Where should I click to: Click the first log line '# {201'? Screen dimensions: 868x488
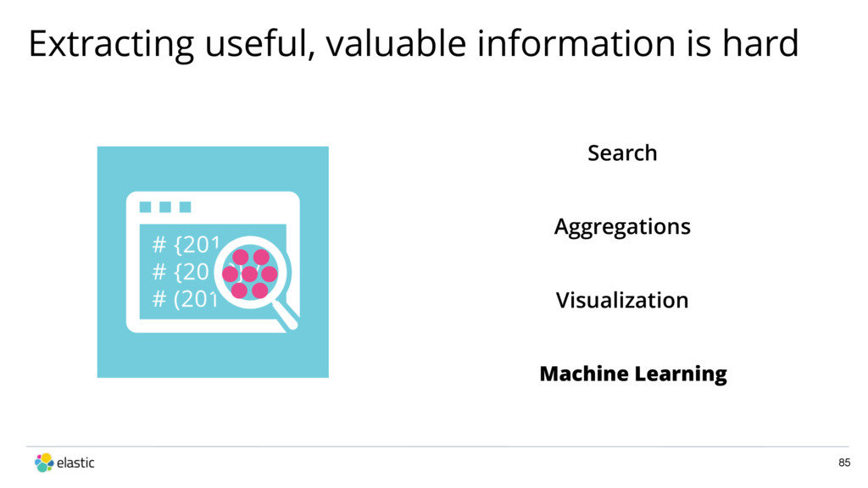tap(186, 244)
